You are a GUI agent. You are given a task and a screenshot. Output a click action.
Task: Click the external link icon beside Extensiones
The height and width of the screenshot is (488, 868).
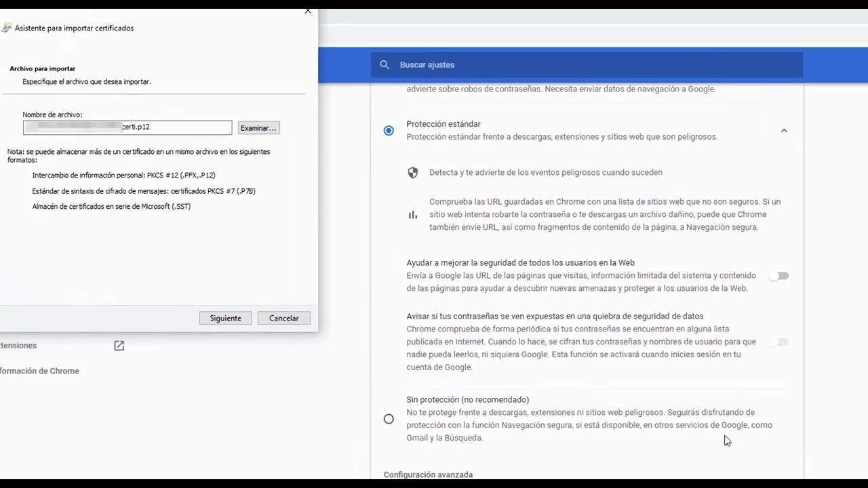pyautogui.click(x=119, y=346)
